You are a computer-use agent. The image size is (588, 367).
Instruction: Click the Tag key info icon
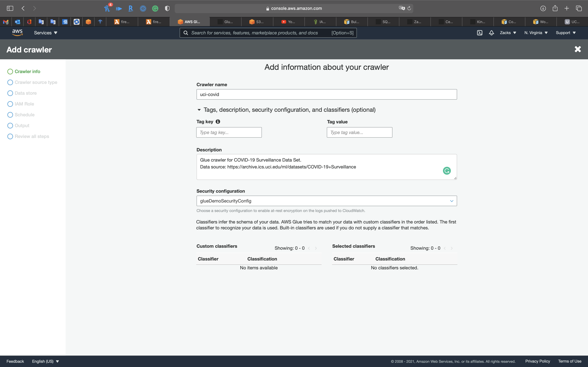[218, 122]
